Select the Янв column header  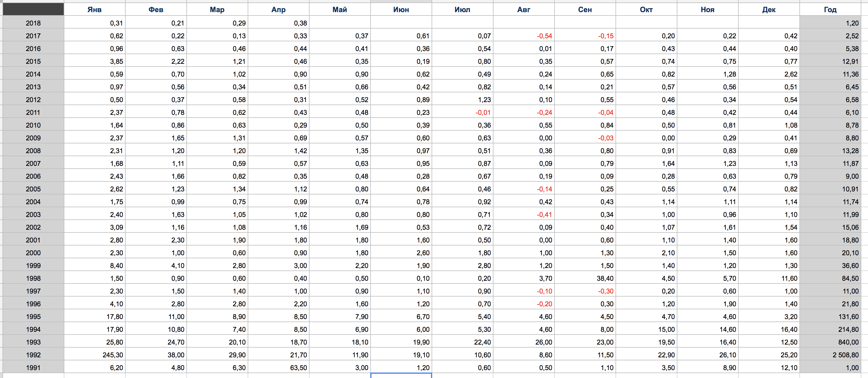(95, 9)
